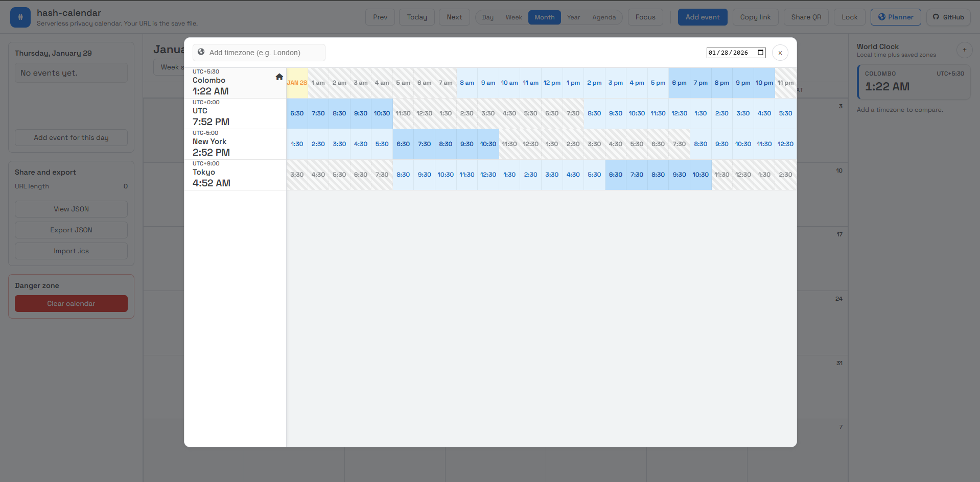Click the Tokyo timezone row label

coord(235,175)
